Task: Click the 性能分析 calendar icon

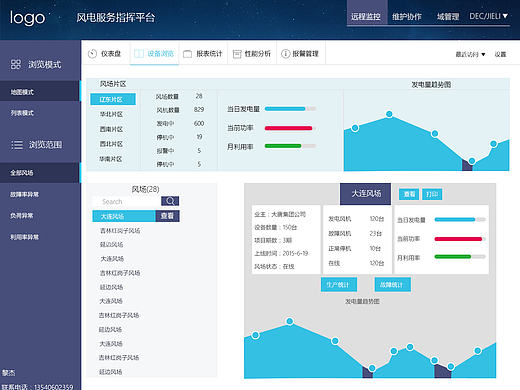Action: pos(237,54)
